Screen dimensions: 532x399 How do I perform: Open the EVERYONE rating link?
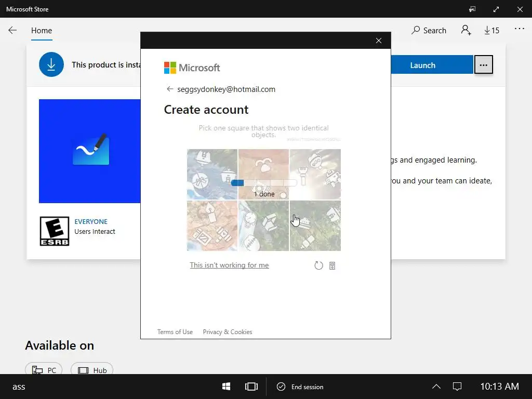click(x=91, y=221)
